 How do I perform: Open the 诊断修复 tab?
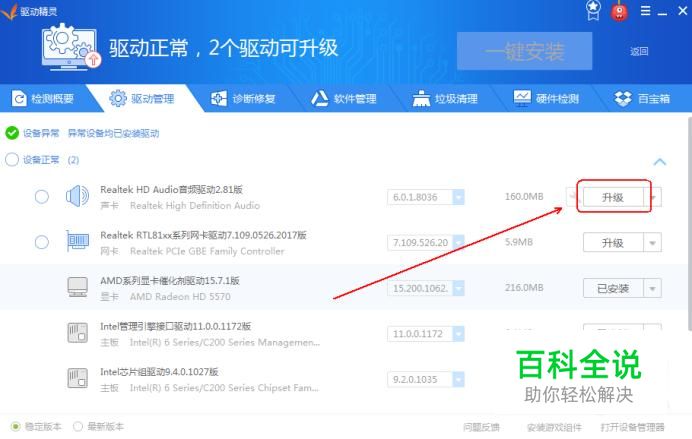pos(243,98)
